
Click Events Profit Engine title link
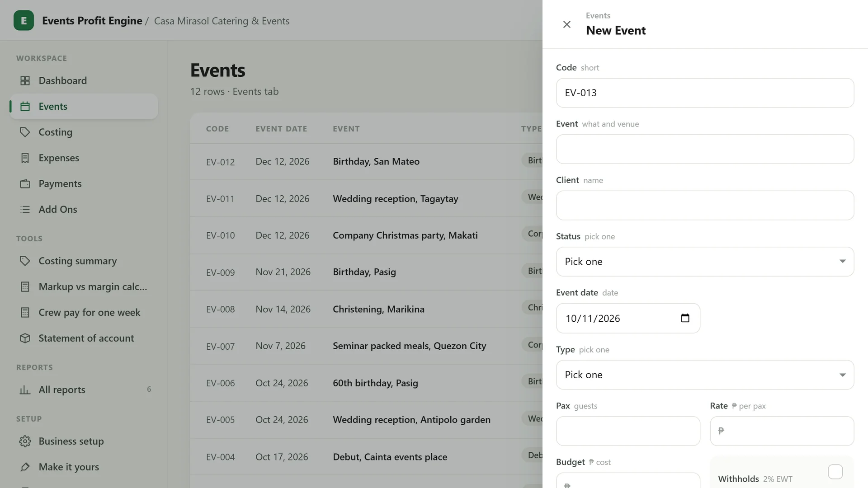click(92, 21)
